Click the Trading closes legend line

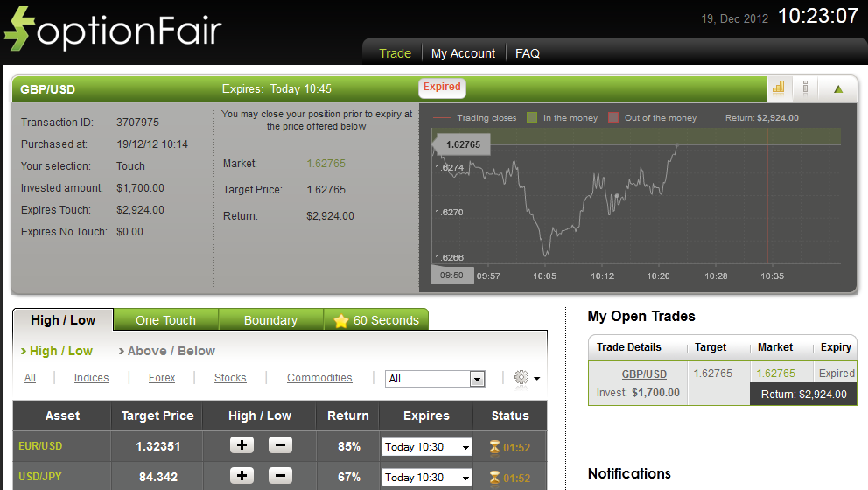point(442,118)
